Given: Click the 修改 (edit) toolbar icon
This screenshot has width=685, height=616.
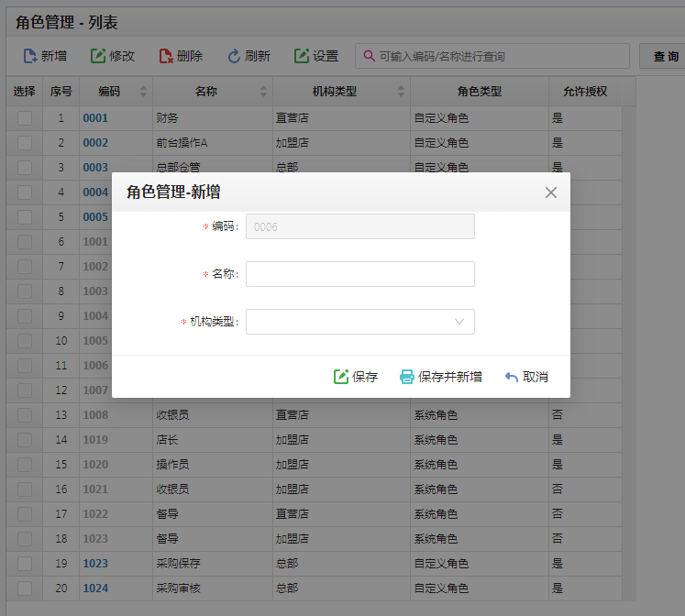Looking at the screenshot, I should tap(98, 56).
